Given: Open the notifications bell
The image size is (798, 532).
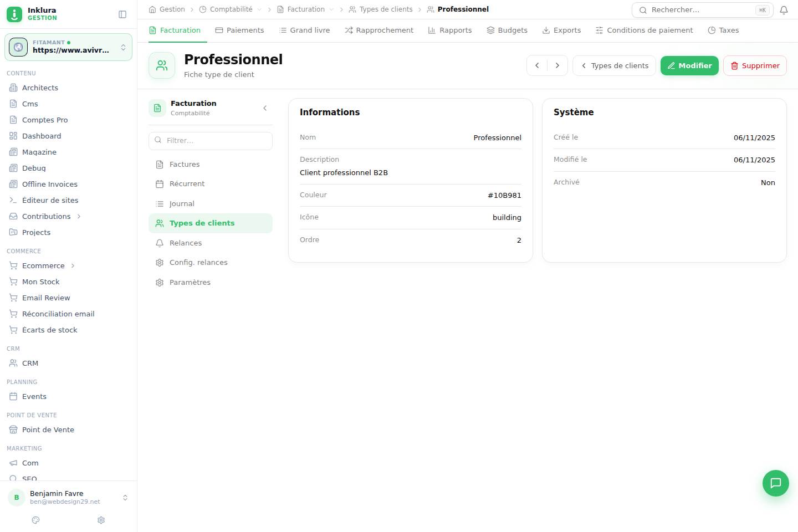Looking at the screenshot, I should [x=784, y=10].
